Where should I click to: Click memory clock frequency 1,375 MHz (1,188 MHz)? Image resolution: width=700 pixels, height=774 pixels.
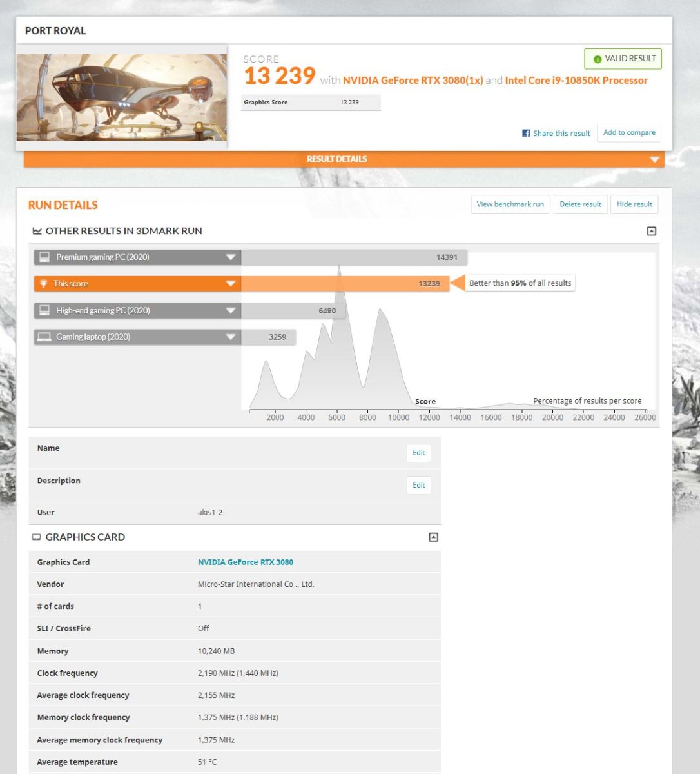[238, 717]
